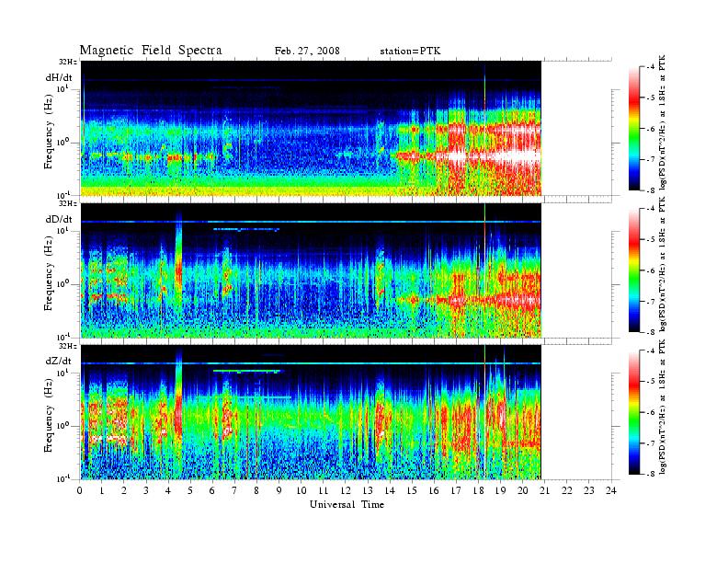Select the date text "Feb. 27, 2008"
728x563 pixels.
tap(307, 51)
